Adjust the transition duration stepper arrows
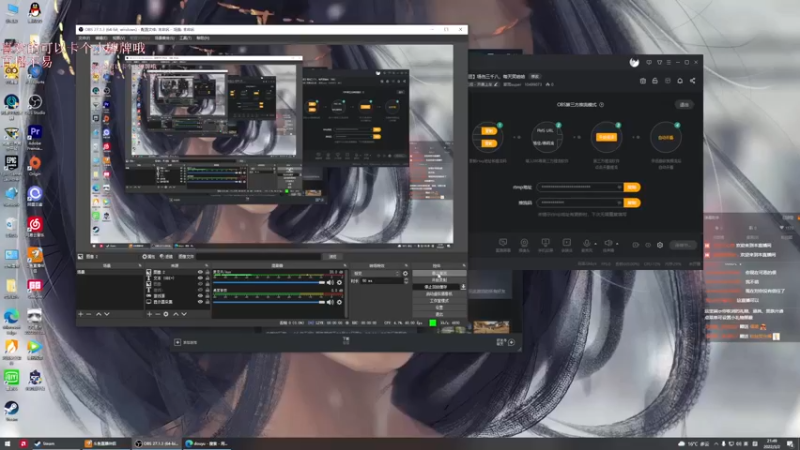This screenshot has width=800, height=450. [x=406, y=281]
